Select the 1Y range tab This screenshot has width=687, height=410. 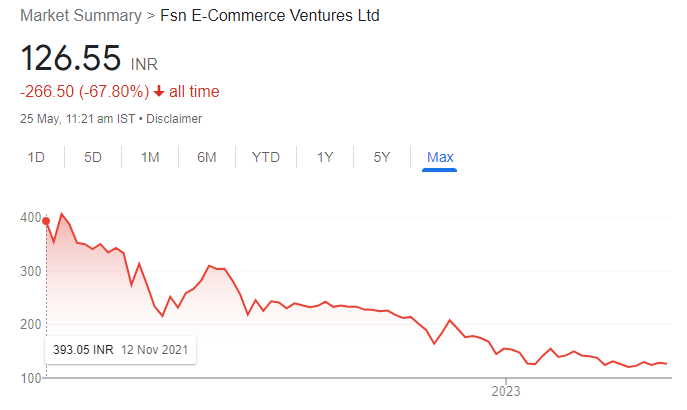pos(325,157)
